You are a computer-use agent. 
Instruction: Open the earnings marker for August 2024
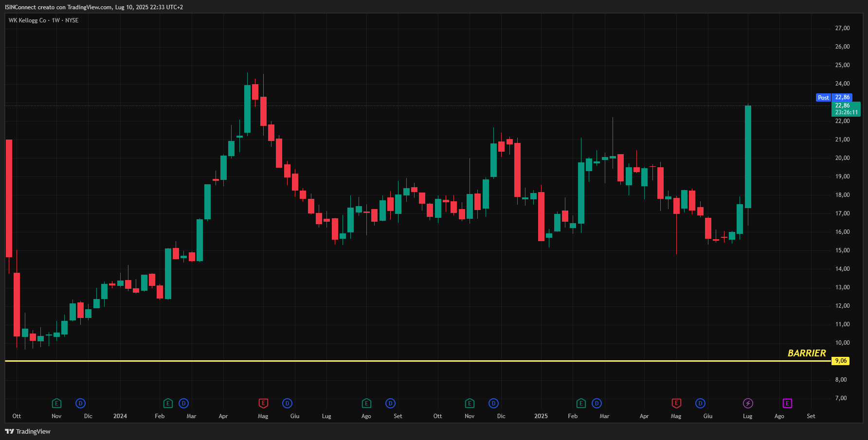(x=366, y=403)
